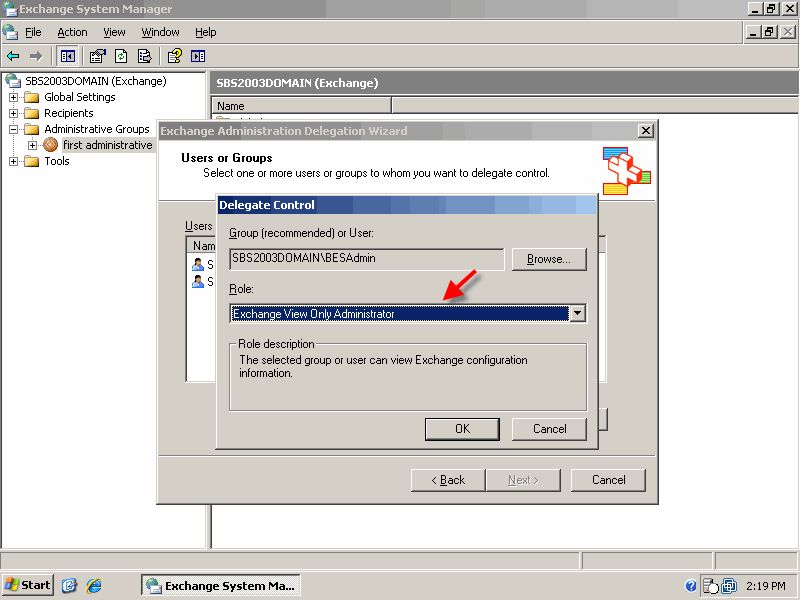The height and width of the screenshot is (600, 800).
Task: Expand the Tools tree node
Action: click(14, 162)
